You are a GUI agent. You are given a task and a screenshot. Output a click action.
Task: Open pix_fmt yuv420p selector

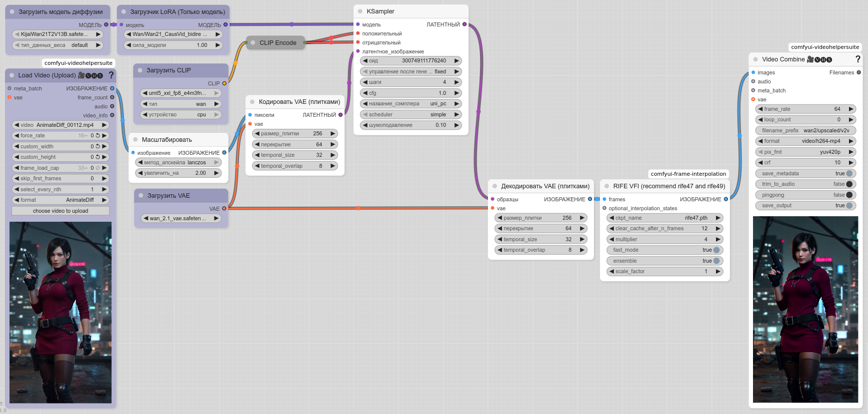(x=806, y=152)
